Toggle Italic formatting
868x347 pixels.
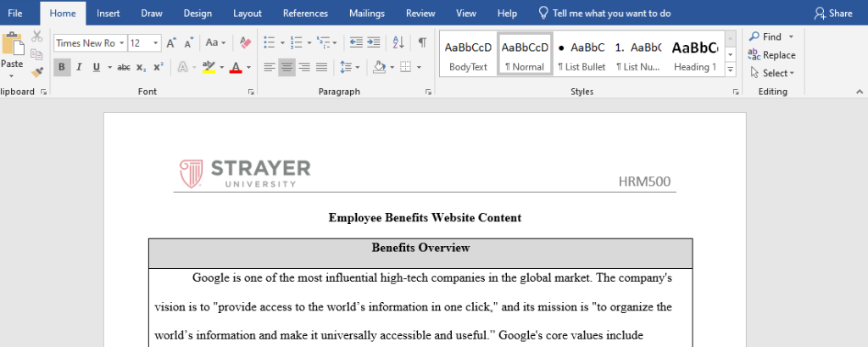coord(79,67)
